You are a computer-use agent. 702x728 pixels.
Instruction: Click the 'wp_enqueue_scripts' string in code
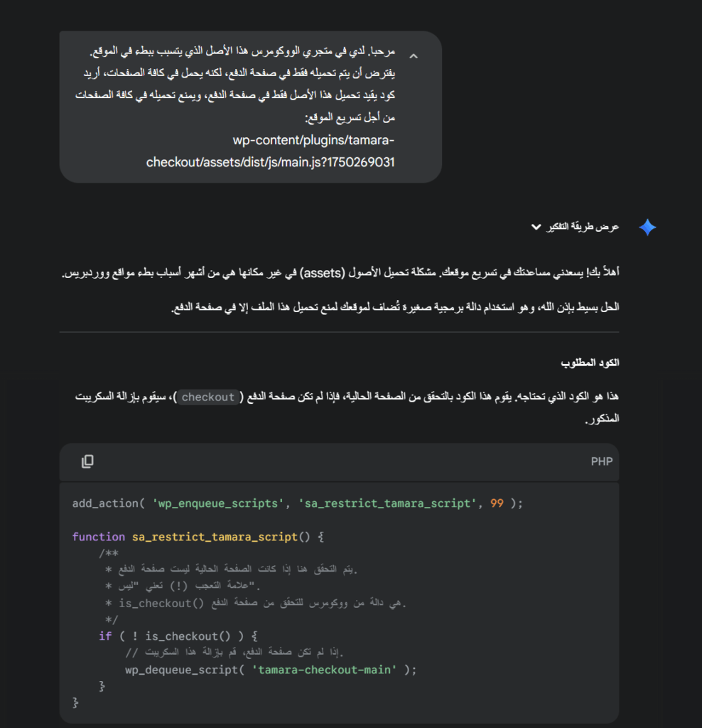coord(217,503)
